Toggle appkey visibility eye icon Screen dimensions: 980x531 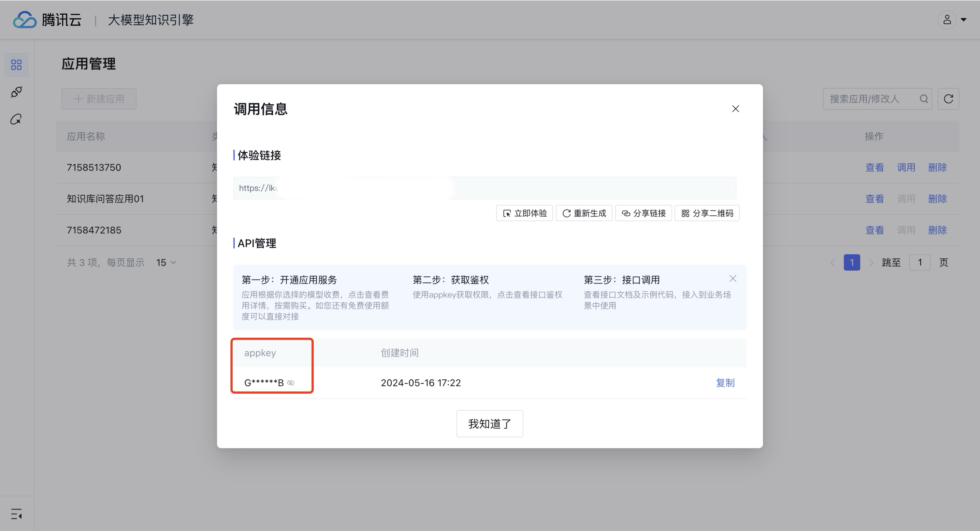pyautogui.click(x=291, y=383)
